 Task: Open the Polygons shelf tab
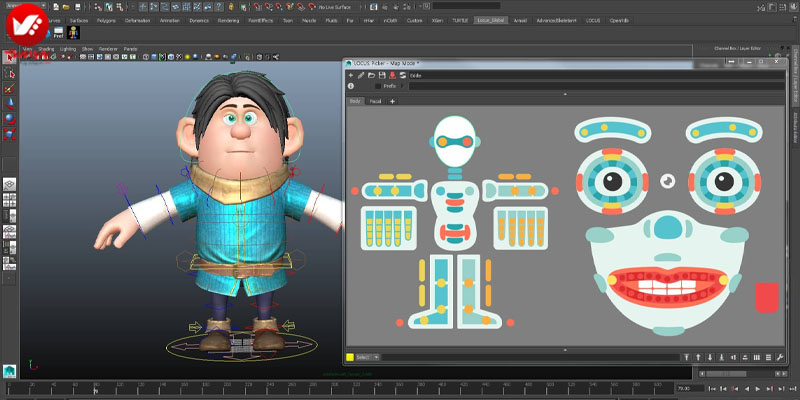[x=106, y=21]
